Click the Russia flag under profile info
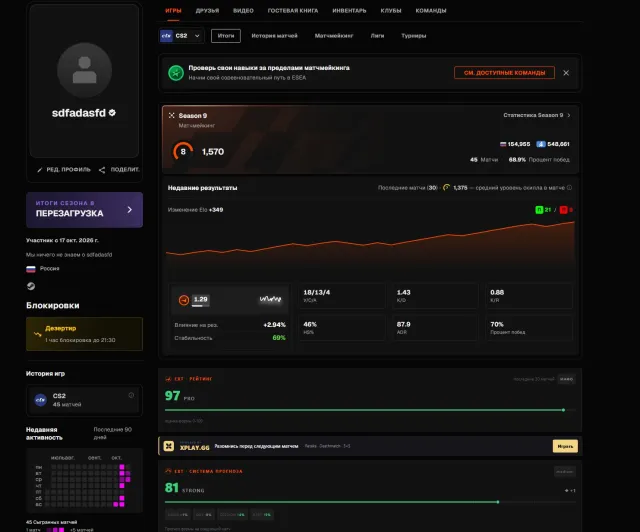640x532 pixels. [x=31, y=269]
